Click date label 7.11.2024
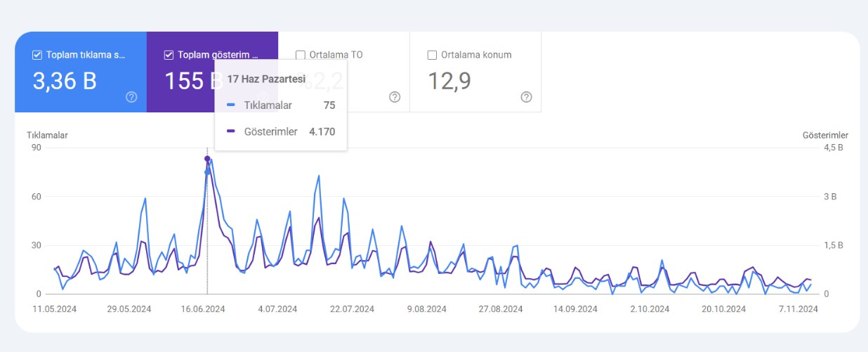The image size is (868, 352). click(798, 308)
